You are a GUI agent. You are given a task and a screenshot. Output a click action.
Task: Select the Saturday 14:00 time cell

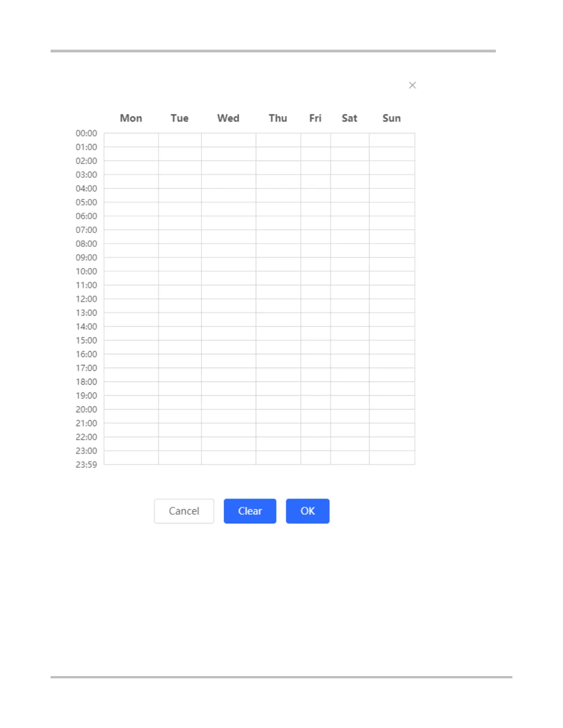[350, 334]
